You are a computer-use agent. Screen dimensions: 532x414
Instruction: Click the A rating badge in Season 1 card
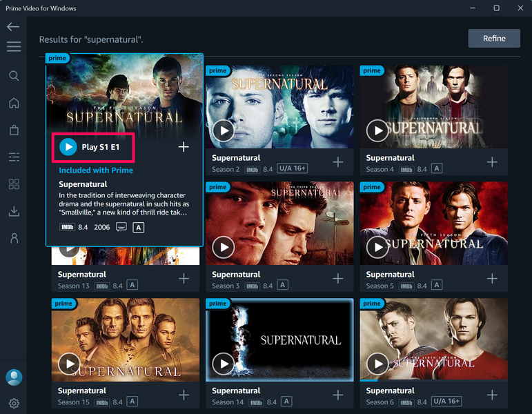[139, 228]
